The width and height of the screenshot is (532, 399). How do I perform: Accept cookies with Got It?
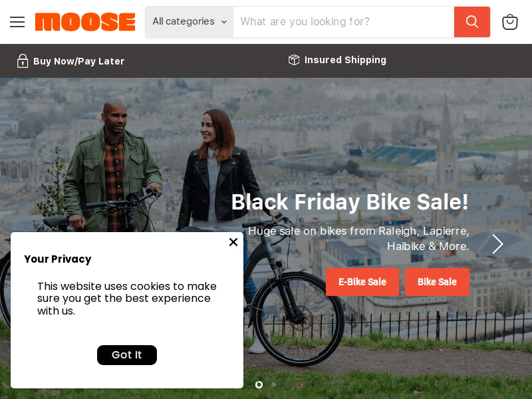pos(126,355)
